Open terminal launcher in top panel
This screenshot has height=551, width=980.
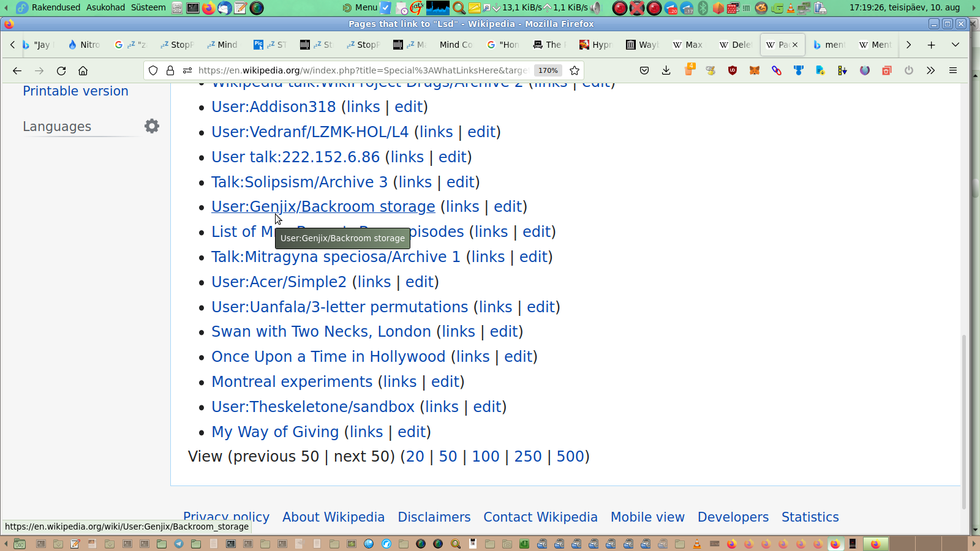pyautogui.click(x=193, y=8)
